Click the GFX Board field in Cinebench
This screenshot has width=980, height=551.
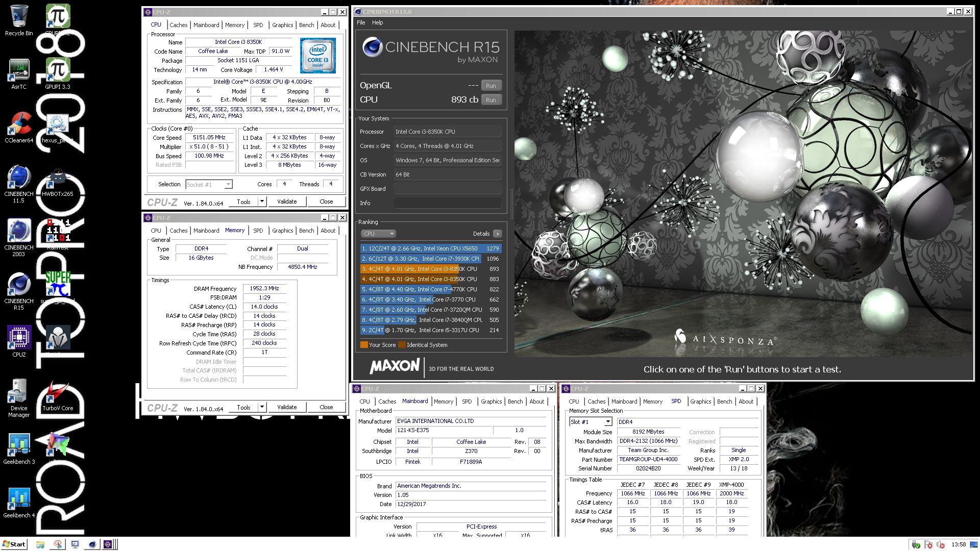[x=447, y=189]
